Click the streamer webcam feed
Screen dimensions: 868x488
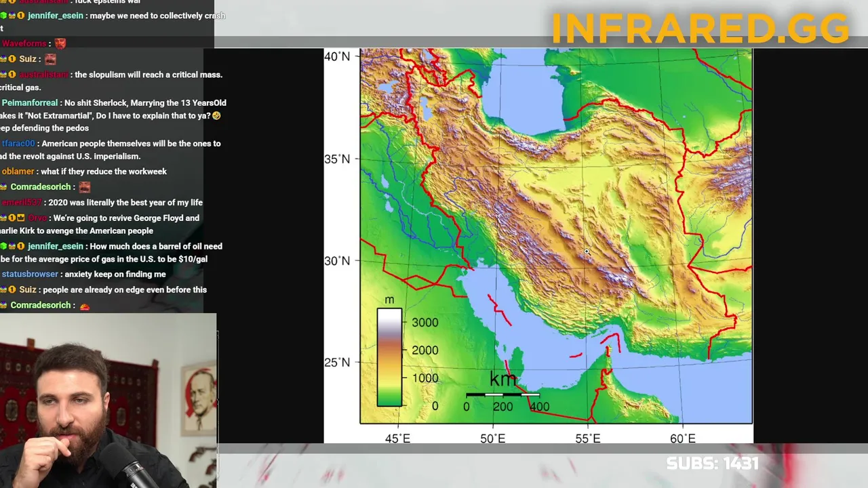(x=108, y=401)
